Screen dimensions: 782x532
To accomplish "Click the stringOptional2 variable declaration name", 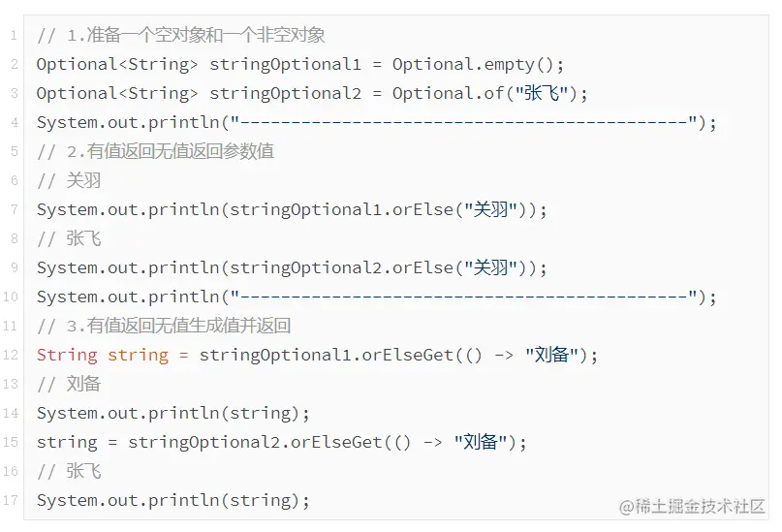I will tap(285, 94).
